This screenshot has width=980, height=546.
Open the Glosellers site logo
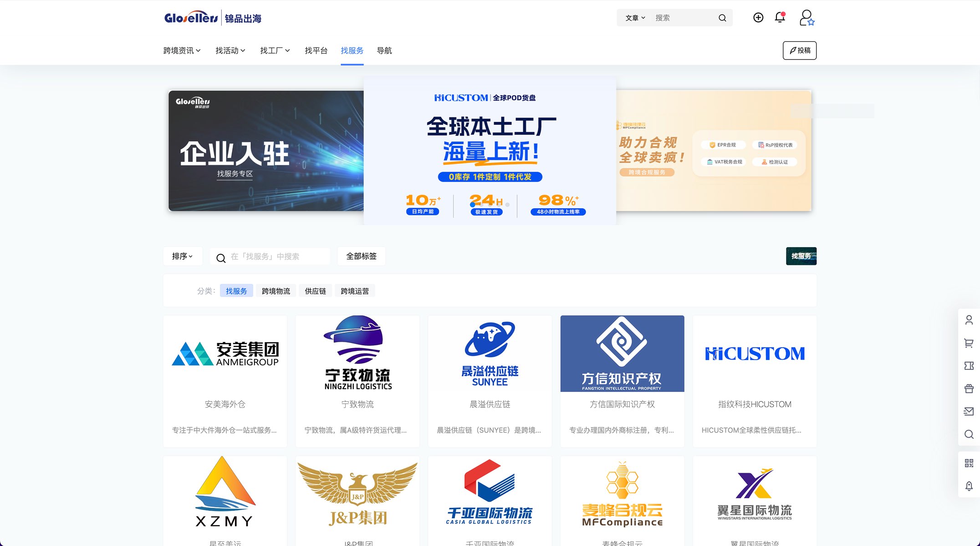pos(213,18)
